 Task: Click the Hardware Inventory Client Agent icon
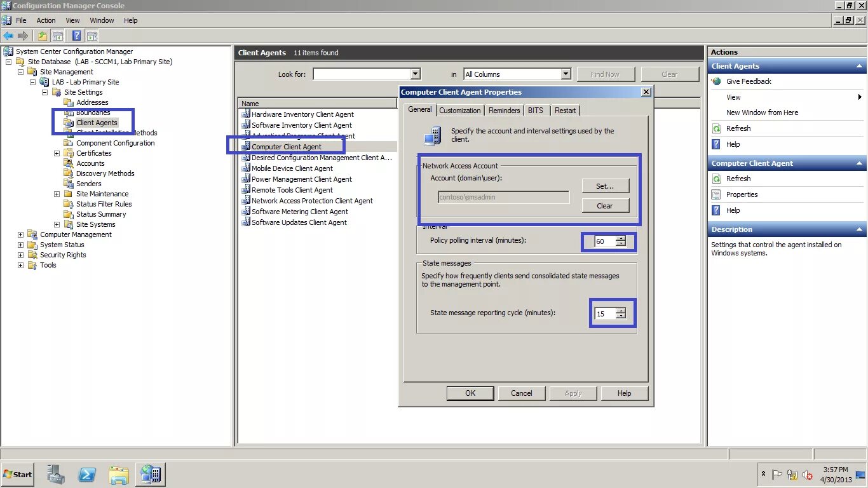coord(246,114)
